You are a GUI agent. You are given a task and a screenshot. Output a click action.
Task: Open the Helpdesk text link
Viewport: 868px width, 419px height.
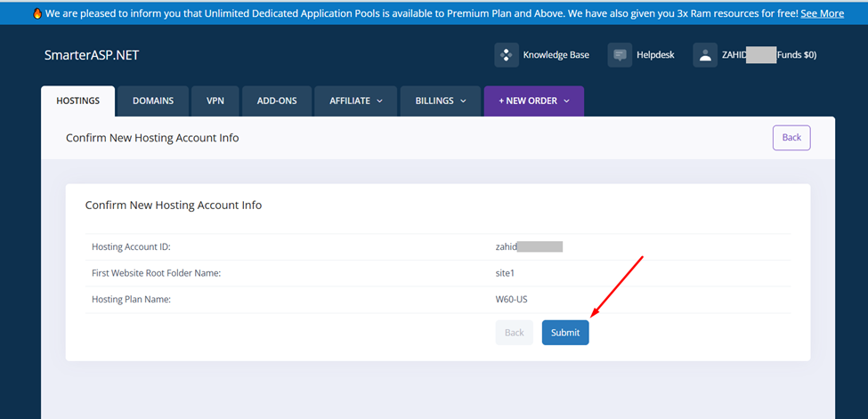click(x=655, y=55)
